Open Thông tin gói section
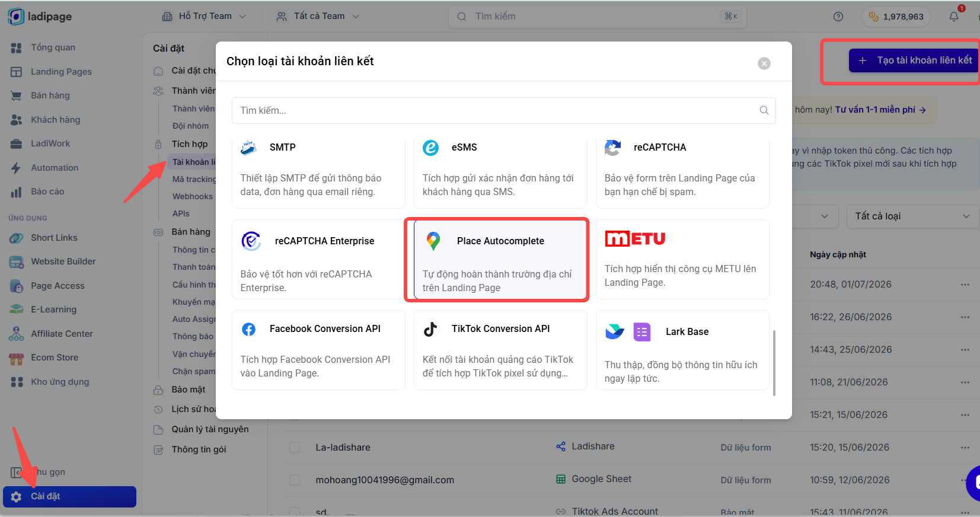This screenshot has height=517, width=980. [x=199, y=449]
